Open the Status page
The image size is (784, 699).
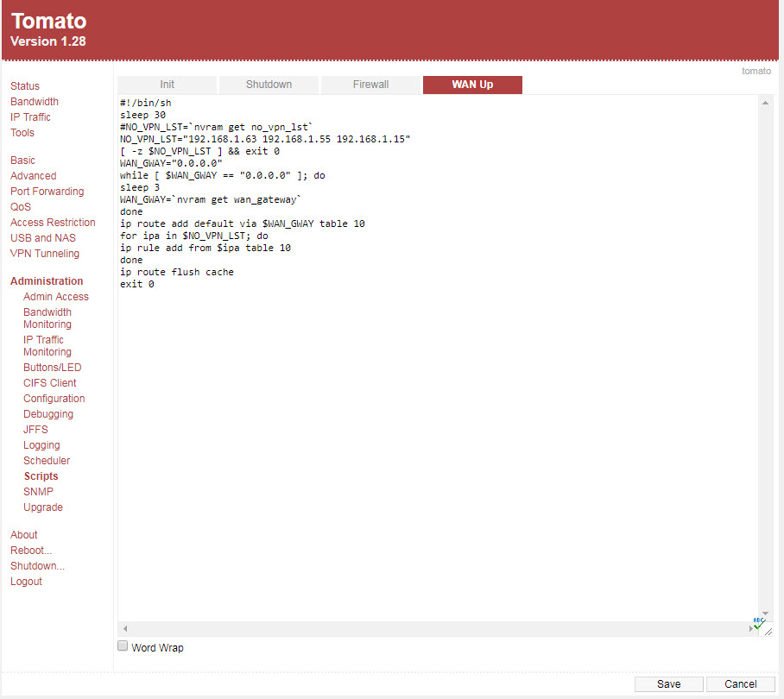pos(25,86)
